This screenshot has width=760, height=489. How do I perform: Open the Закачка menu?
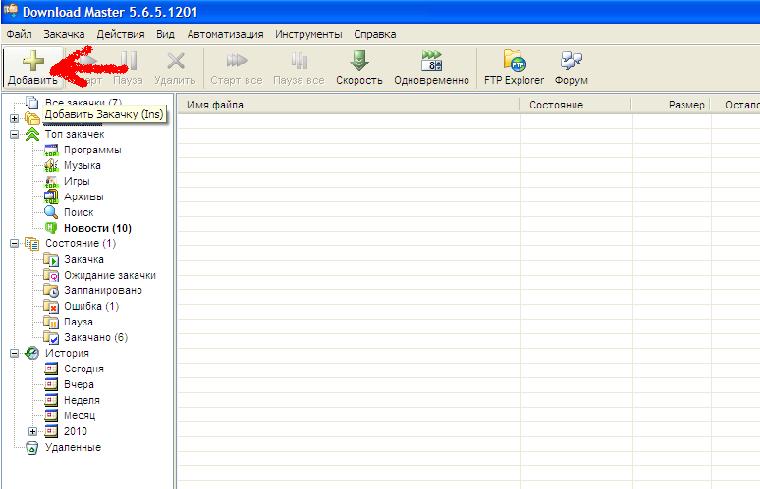pyautogui.click(x=63, y=34)
